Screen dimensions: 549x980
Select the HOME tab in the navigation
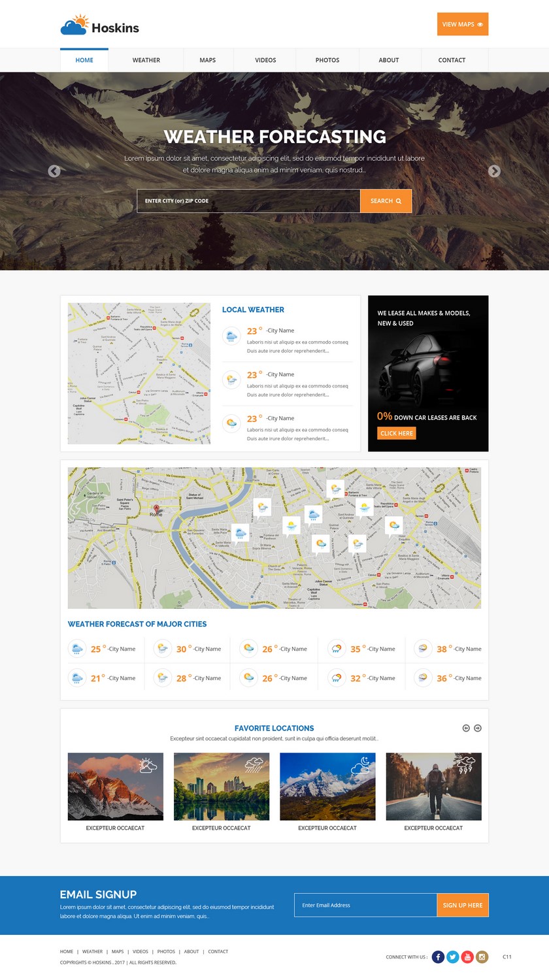tap(84, 60)
